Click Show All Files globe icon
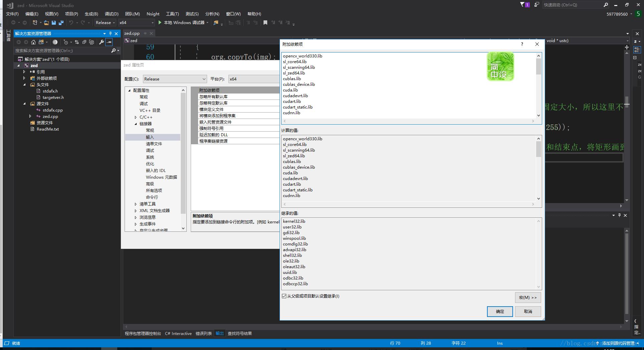 coord(55,42)
